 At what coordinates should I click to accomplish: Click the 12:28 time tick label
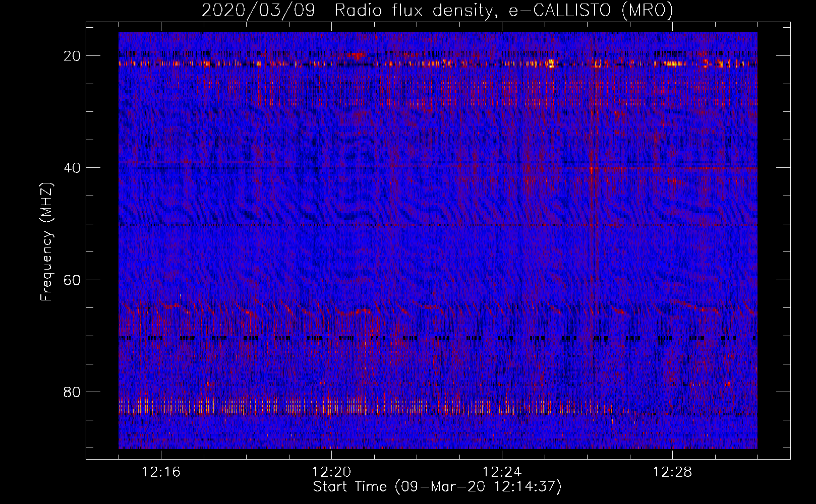click(673, 472)
